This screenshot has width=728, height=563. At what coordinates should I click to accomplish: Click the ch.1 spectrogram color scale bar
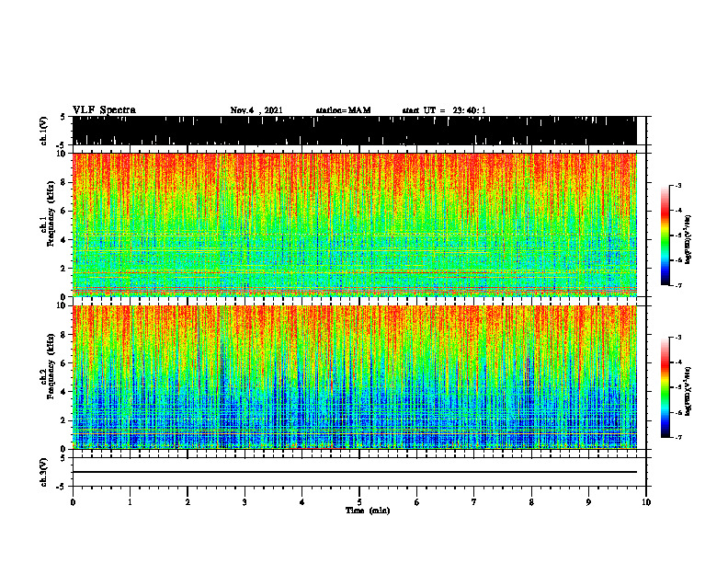[x=665, y=236]
